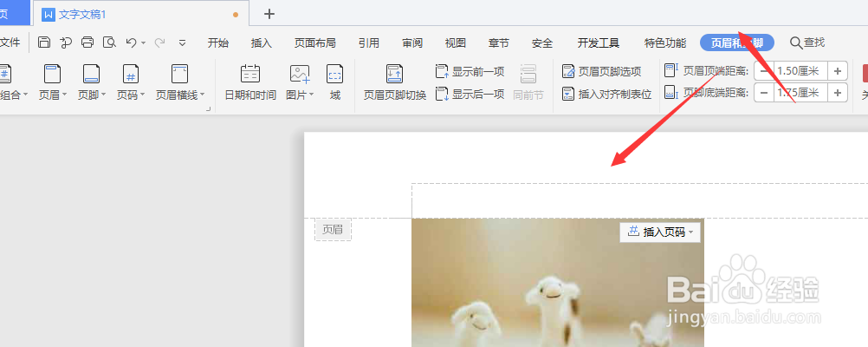Click the export to PDF icon
Viewport: 868px width, 347px height.
pos(66,43)
